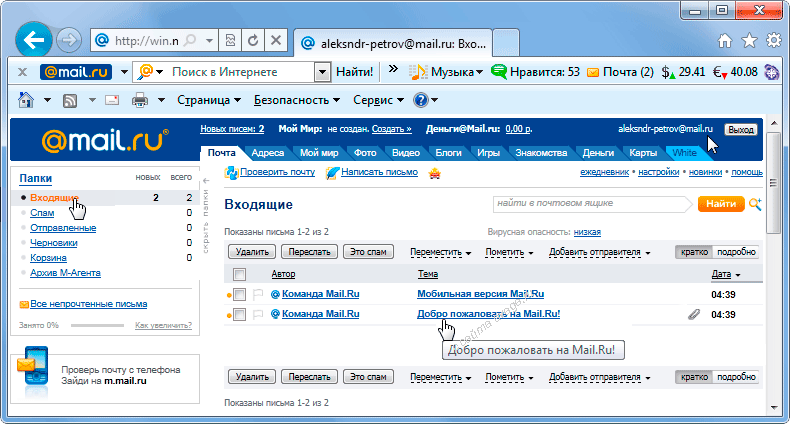Viewport: 790px width, 424px height.
Task: Refresh the page with the reload icon
Action: pos(253,40)
